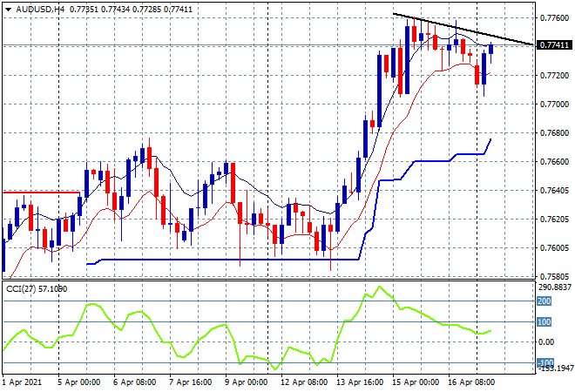Click the 0.76405 price axis label
Screen dimensions: 575x392
(x=554, y=190)
